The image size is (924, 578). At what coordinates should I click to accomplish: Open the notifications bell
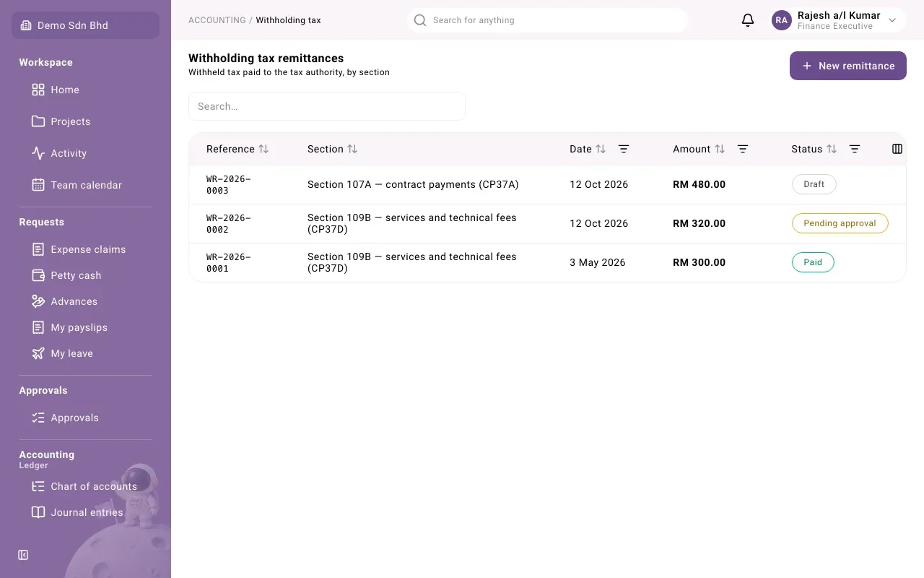coord(748,20)
